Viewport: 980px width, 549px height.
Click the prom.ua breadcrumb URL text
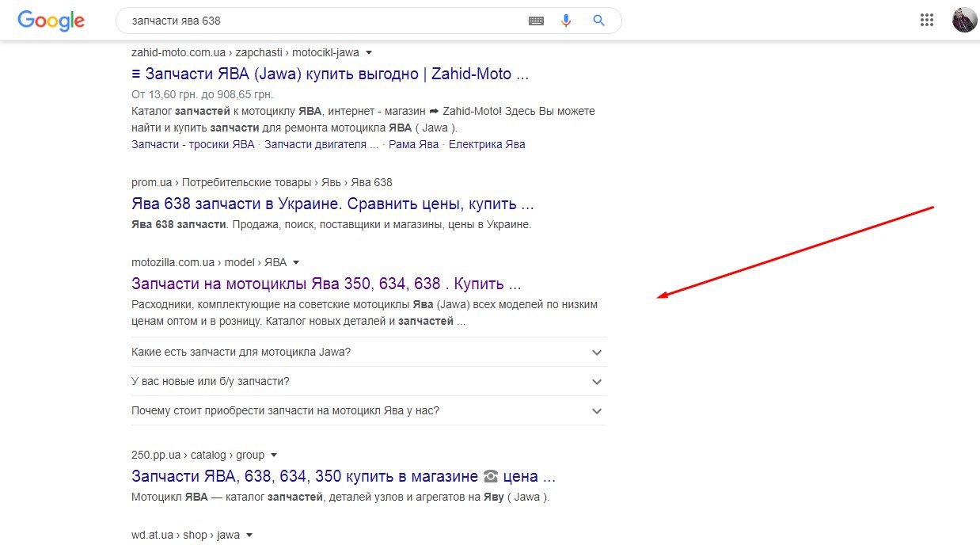point(262,183)
